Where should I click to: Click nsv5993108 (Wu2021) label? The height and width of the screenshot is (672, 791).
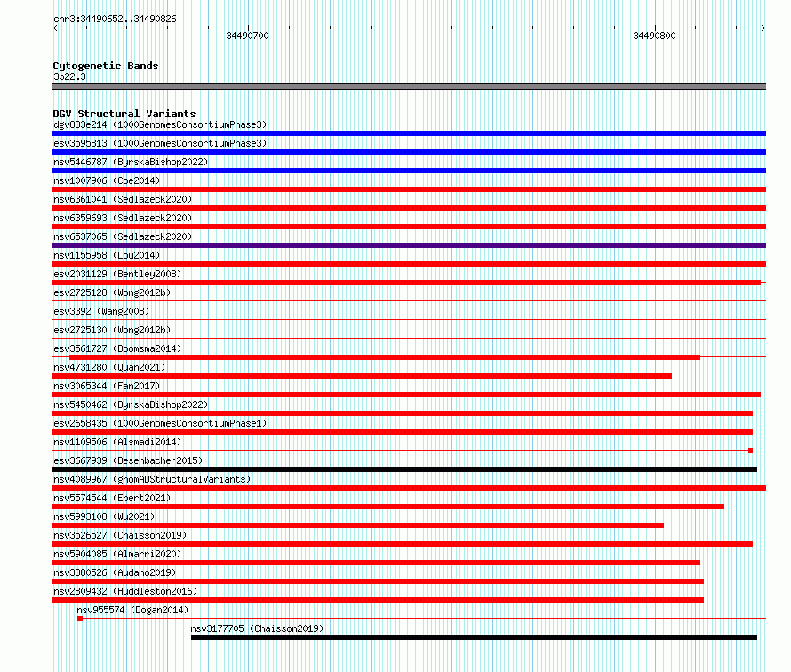click(x=104, y=516)
